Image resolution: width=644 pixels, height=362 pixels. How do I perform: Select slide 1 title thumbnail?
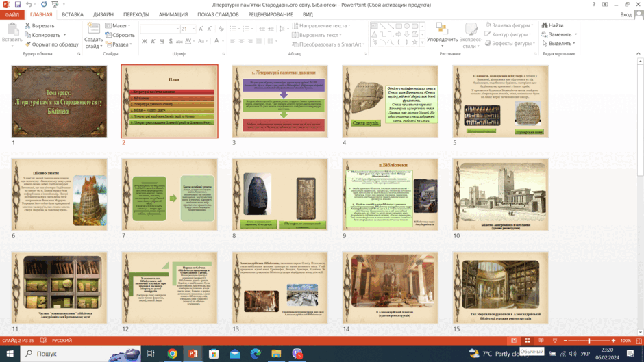pyautogui.click(x=59, y=101)
